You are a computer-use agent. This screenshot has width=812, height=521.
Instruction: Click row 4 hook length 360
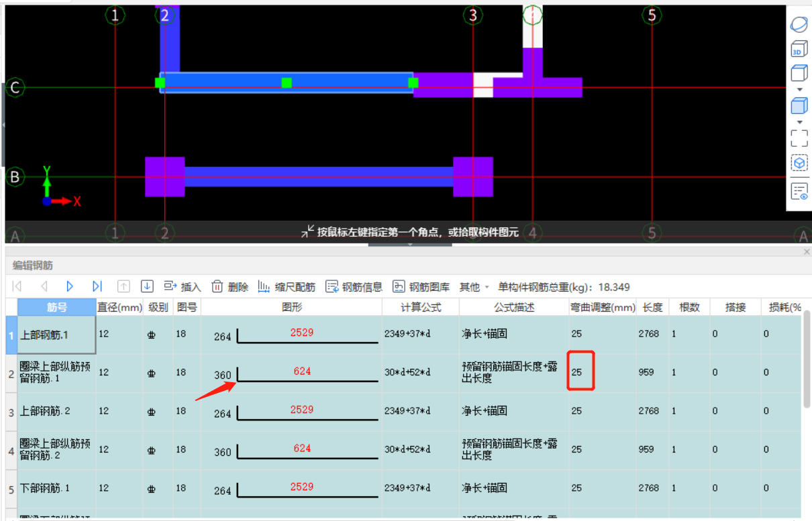[223, 453]
